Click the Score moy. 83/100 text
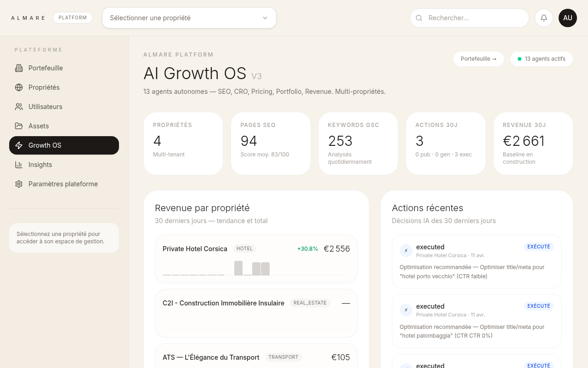The width and height of the screenshot is (588, 368). [265, 155]
